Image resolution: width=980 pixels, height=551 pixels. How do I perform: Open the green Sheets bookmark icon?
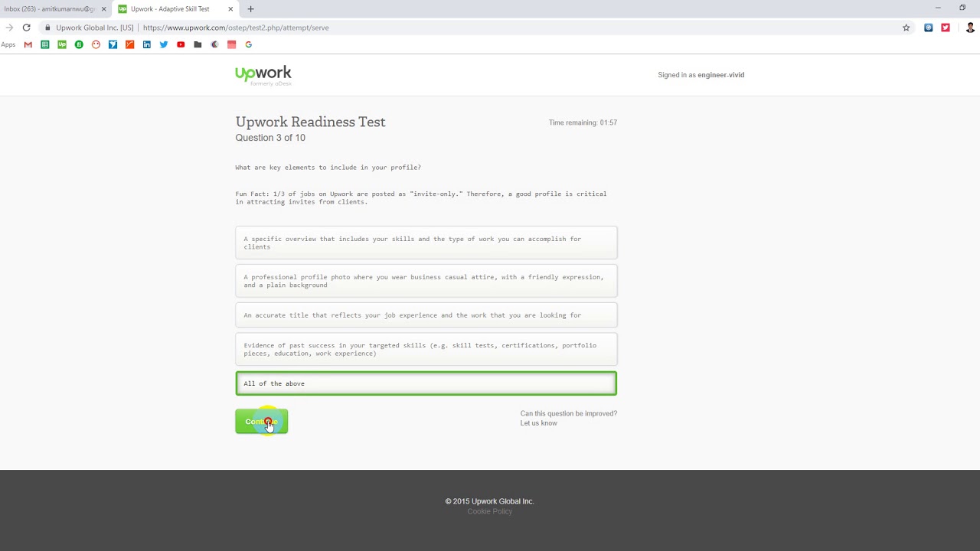tap(45, 44)
